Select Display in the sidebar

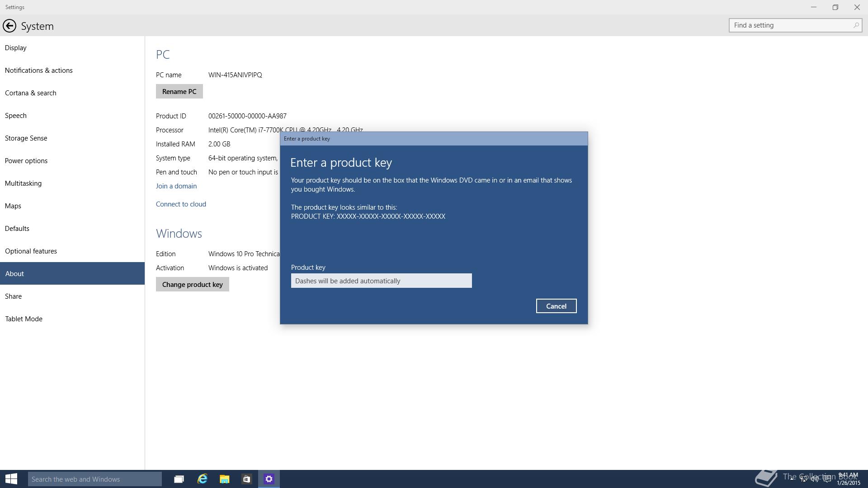(x=72, y=47)
